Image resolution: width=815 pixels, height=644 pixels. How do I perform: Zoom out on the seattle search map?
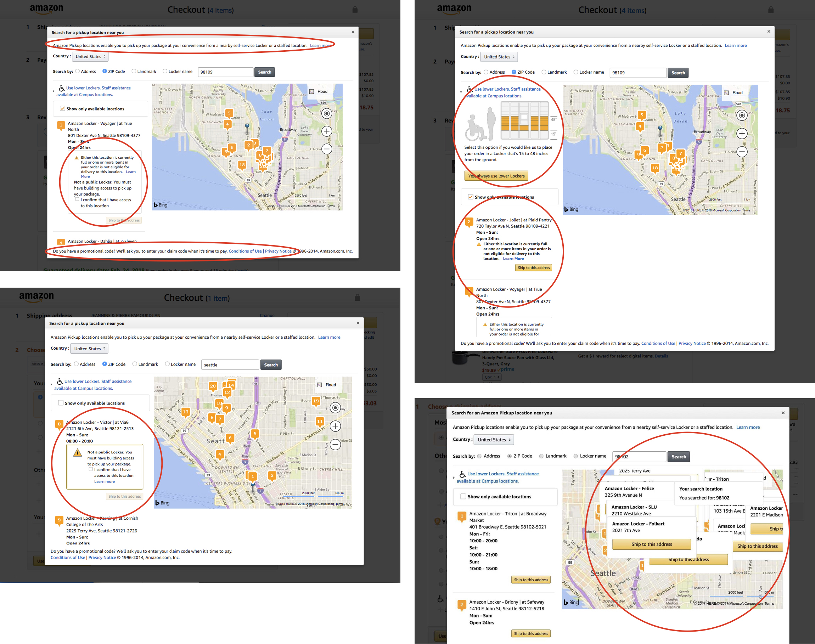point(335,445)
